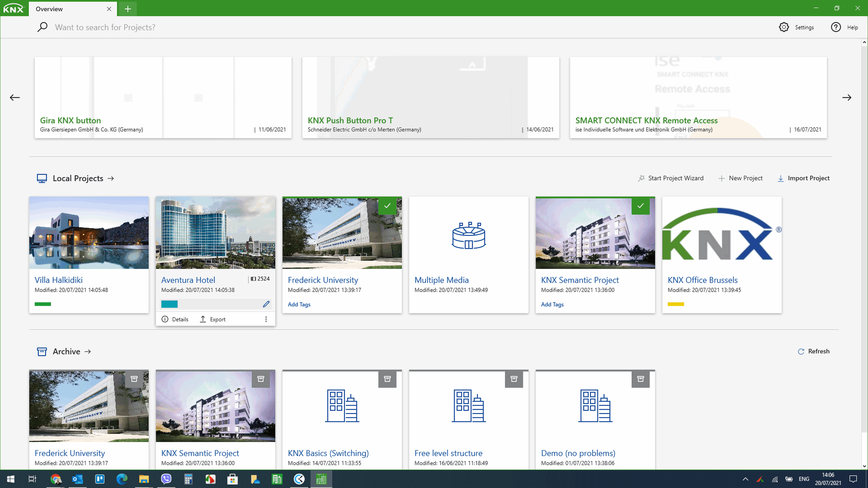This screenshot has height=488, width=868.
Task: Open archived KNX Basics (Switching) project
Action: [x=342, y=420]
